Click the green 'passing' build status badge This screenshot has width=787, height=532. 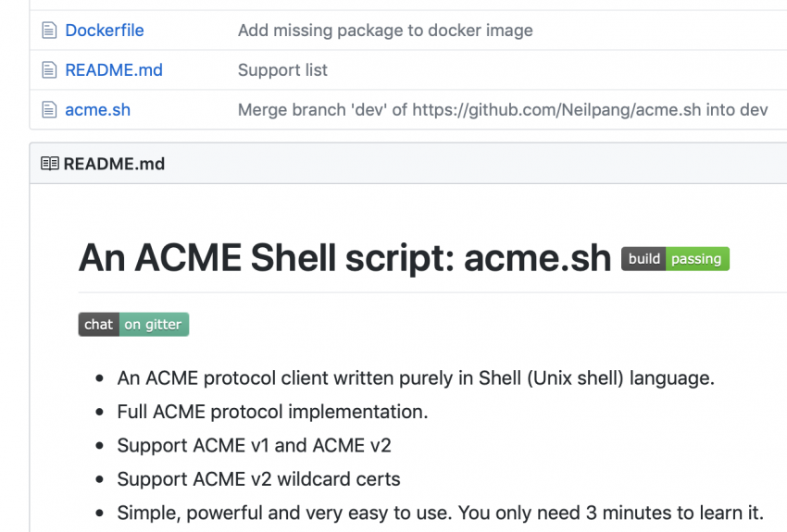pos(697,259)
